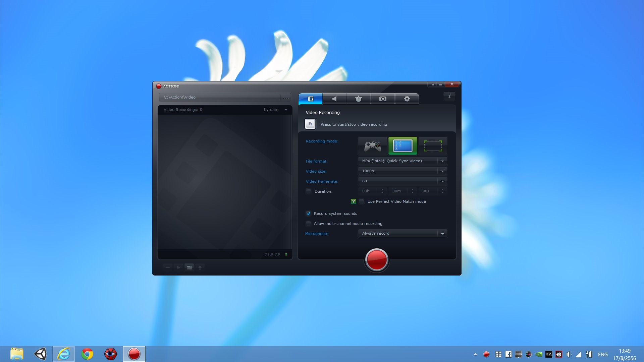Enable Use Perfect Video Match mode

(362, 201)
